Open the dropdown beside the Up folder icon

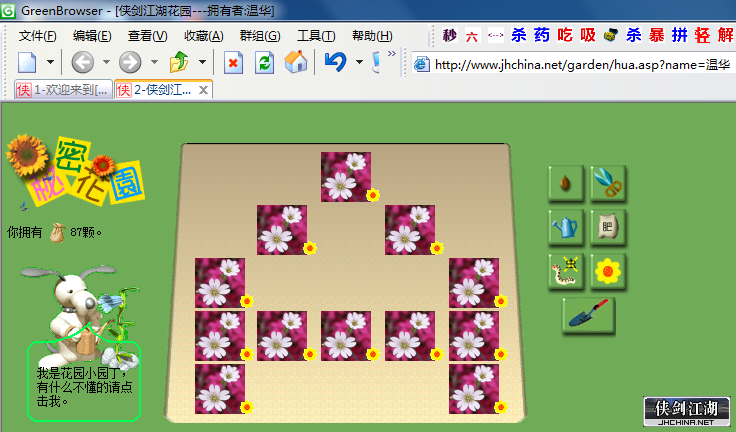coord(202,62)
